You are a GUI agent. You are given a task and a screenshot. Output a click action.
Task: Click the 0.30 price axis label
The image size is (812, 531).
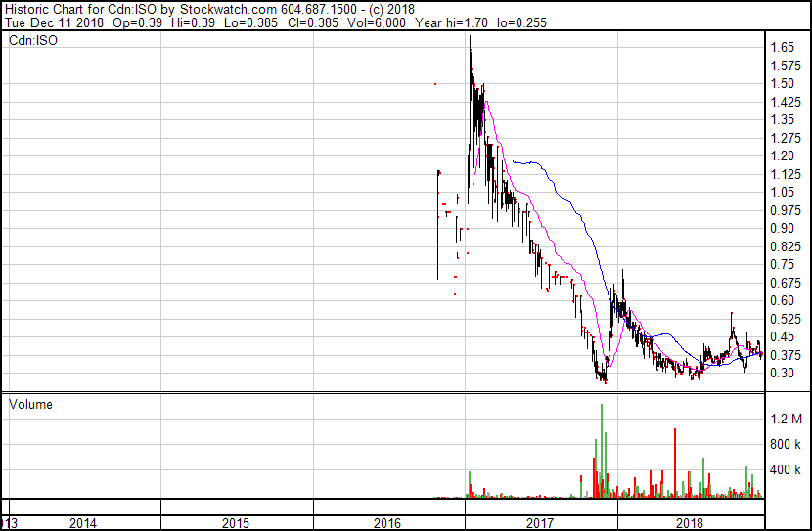click(x=782, y=373)
